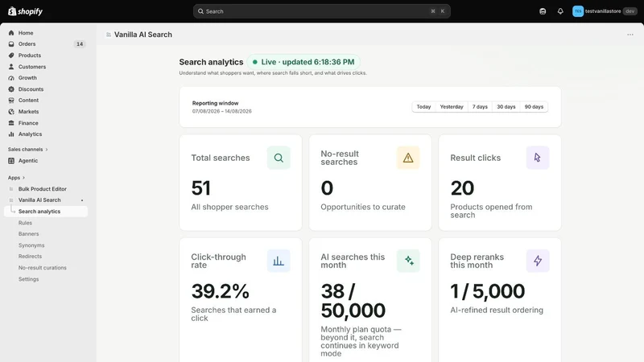Viewport: 644px width, 362px height.
Task: Click the Result clicks value 20
Action: pyautogui.click(x=462, y=188)
